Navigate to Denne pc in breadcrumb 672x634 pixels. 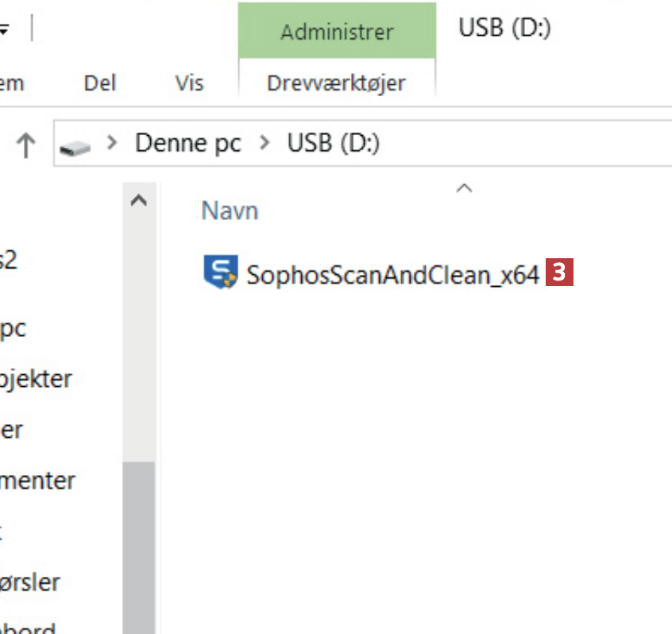(188, 143)
